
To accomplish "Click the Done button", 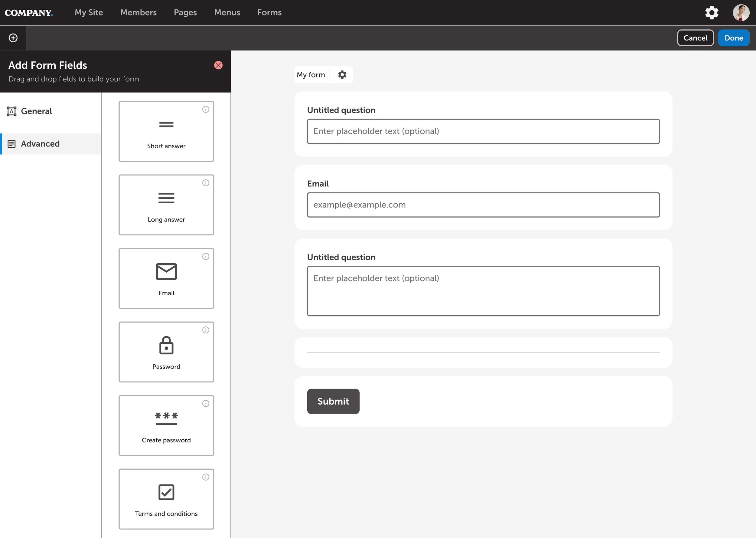I will (x=733, y=38).
